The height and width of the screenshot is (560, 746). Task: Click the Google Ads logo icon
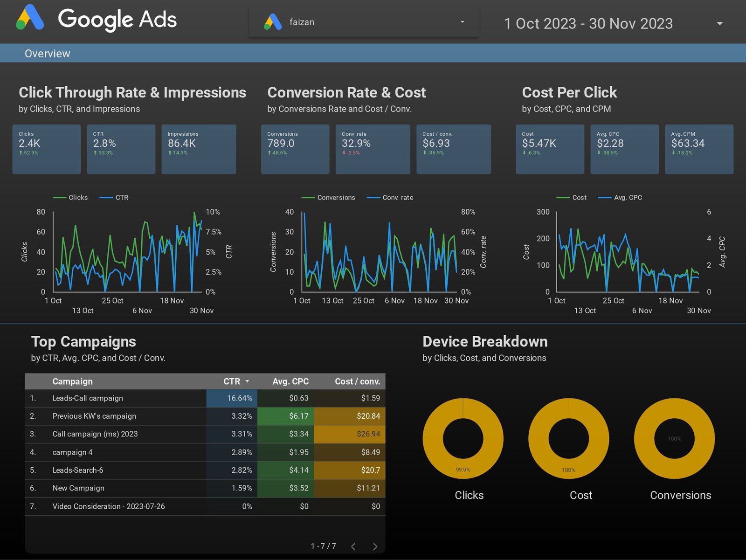pyautogui.click(x=30, y=18)
